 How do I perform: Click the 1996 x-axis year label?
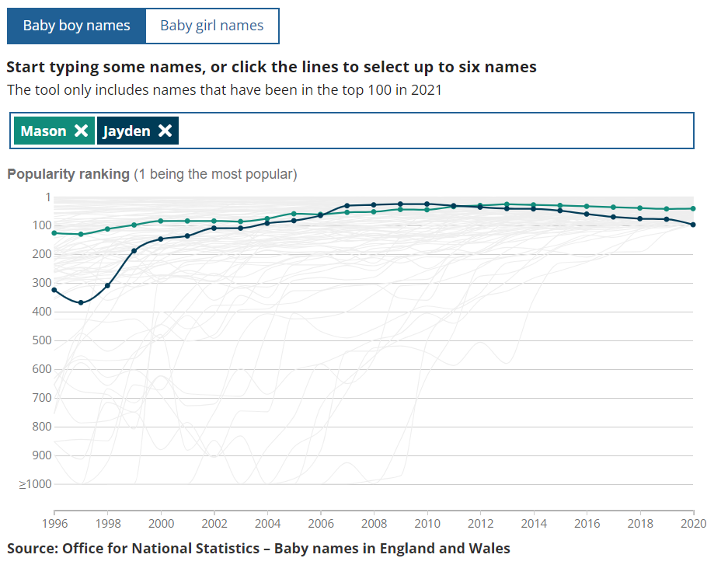click(x=54, y=523)
